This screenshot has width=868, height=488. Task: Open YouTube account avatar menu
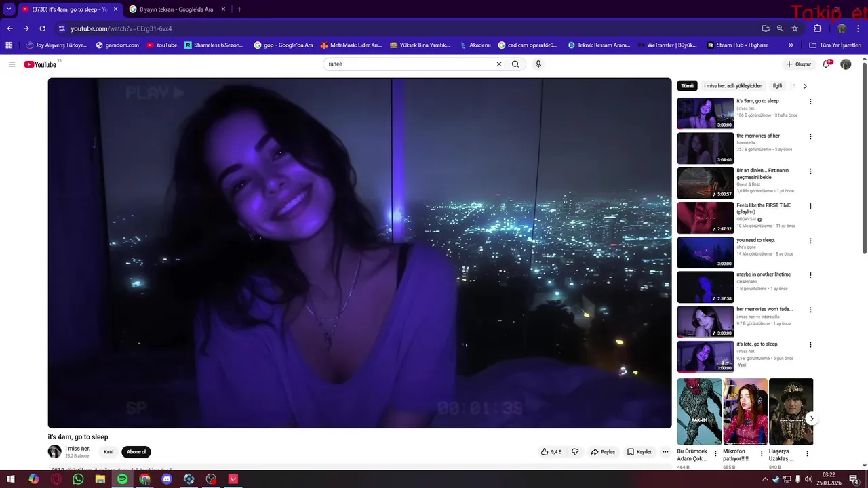click(x=846, y=64)
